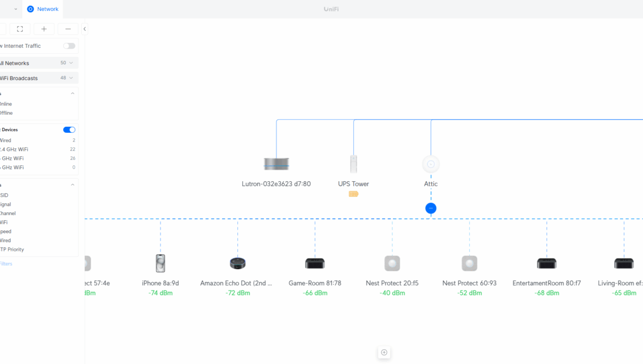Expand the WiFi Broadcasts dropdown
643x364 pixels.
tap(38, 78)
